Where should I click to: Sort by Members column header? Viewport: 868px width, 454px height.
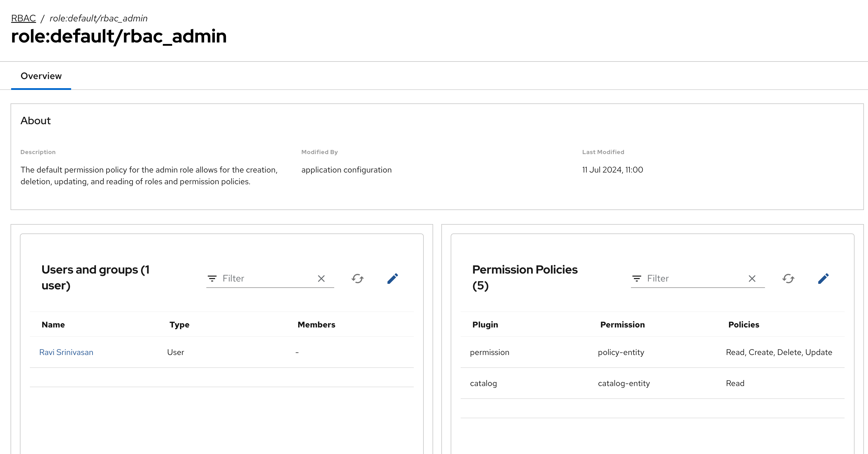click(x=316, y=325)
